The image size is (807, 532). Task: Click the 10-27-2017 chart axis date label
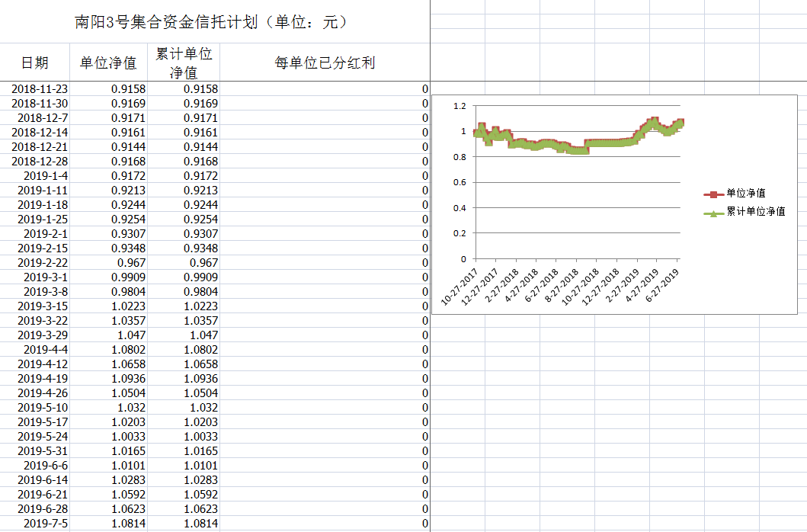[x=460, y=287]
